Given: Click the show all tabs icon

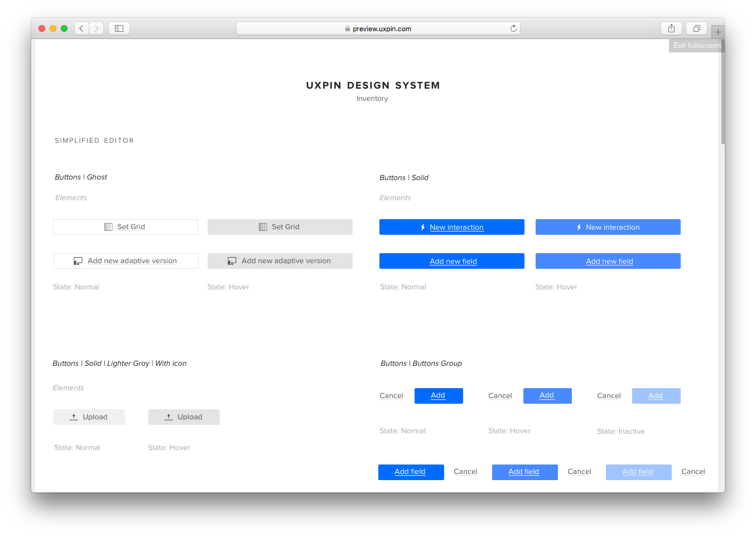Looking at the screenshot, I should (696, 28).
